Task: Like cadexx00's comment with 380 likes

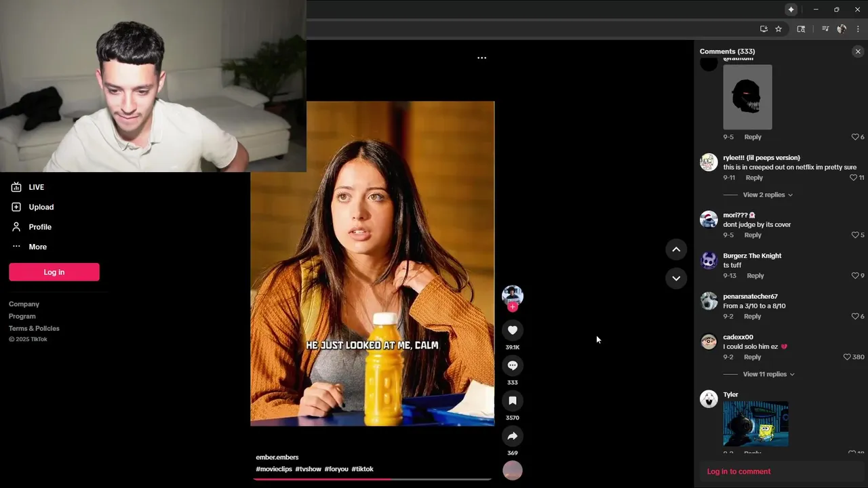Action: tap(847, 357)
